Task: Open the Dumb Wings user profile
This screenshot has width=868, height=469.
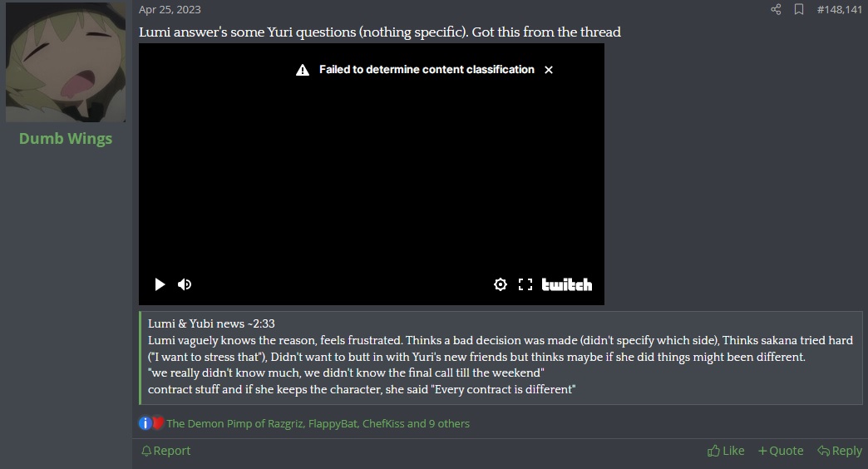Action: (66, 138)
